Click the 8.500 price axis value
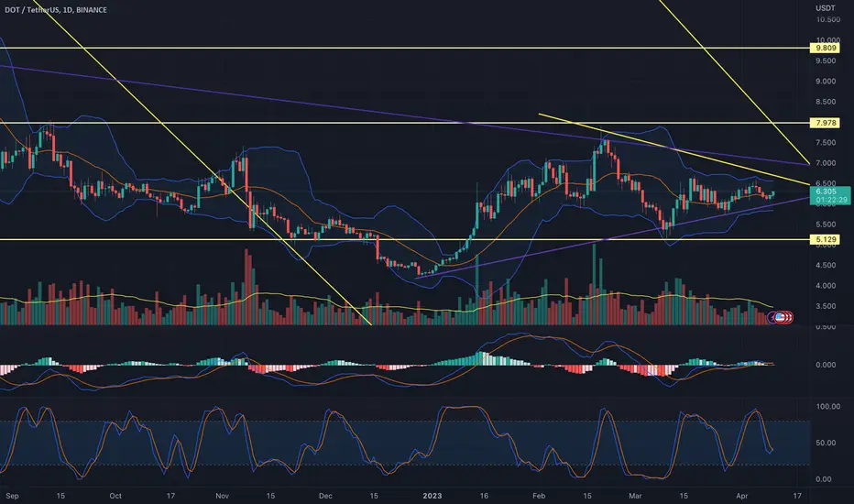 (x=826, y=102)
